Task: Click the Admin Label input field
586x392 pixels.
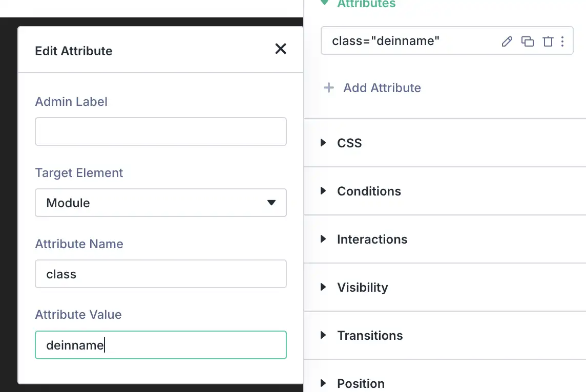Action: pyautogui.click(x=160, y=132)
